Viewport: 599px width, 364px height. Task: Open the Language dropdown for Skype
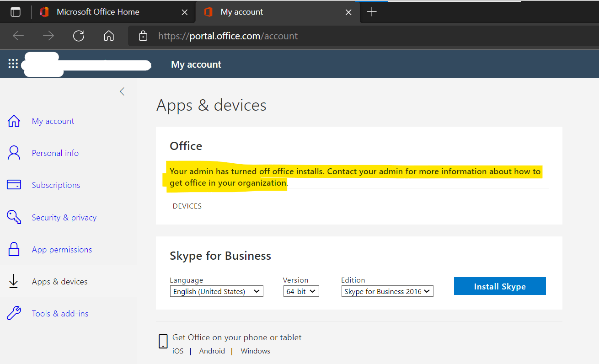216,291
